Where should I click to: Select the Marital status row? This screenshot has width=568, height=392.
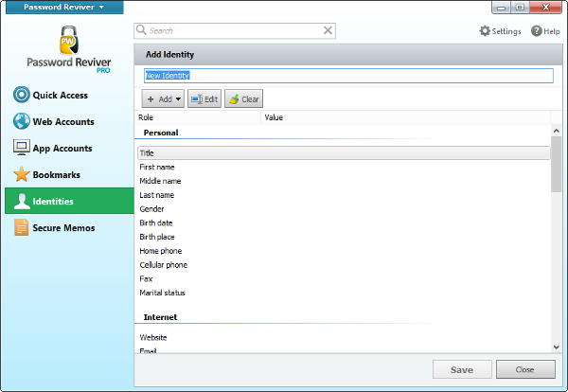pyautogui.click(x=344, y=293)
